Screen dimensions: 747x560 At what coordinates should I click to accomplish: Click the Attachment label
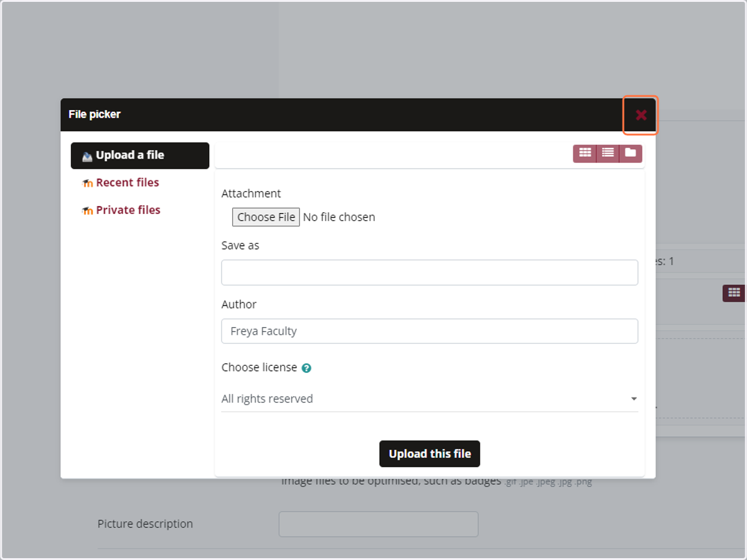251,194
